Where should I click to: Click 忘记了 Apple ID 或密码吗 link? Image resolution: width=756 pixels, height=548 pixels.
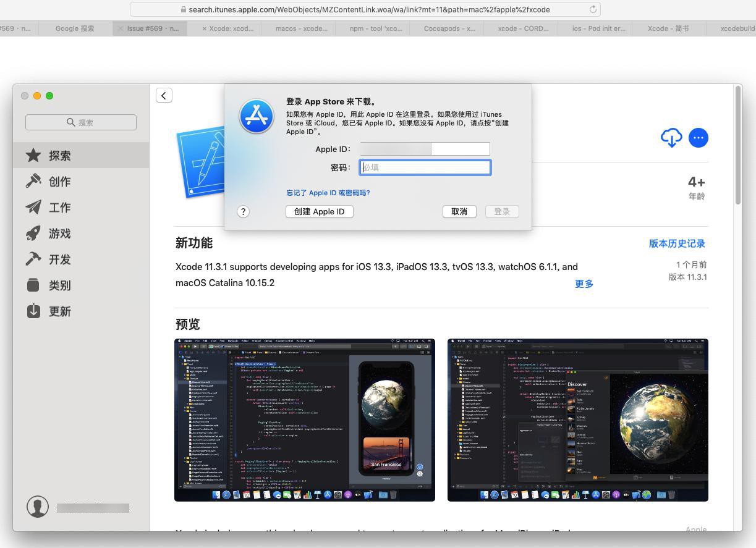point(328,193)
